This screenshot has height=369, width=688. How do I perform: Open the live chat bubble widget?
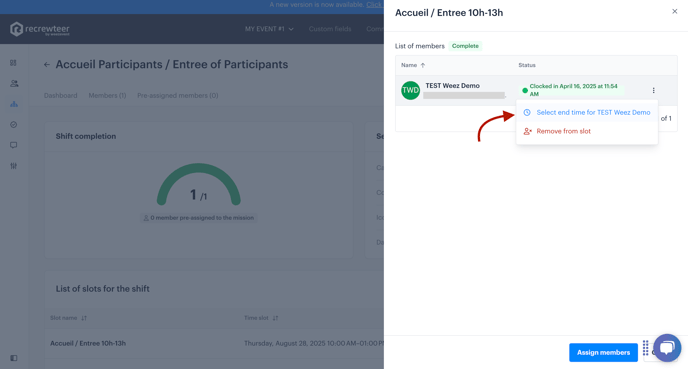[667, 348]
